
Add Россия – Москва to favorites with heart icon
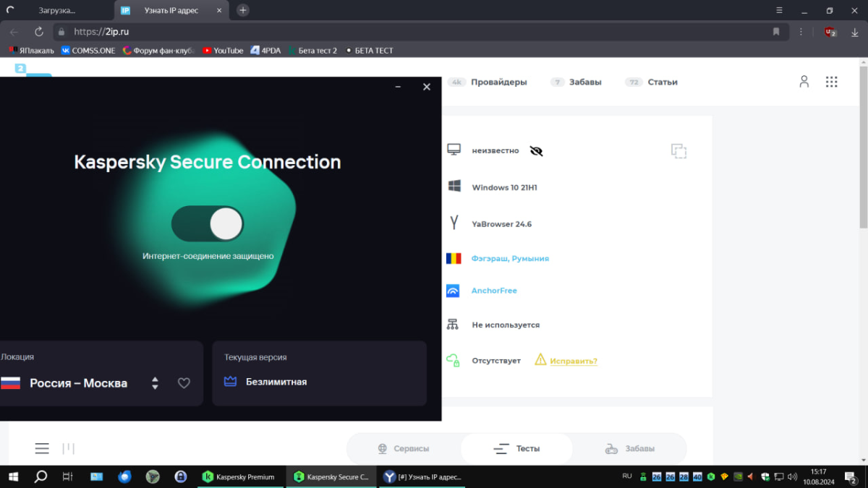[184, 383]
